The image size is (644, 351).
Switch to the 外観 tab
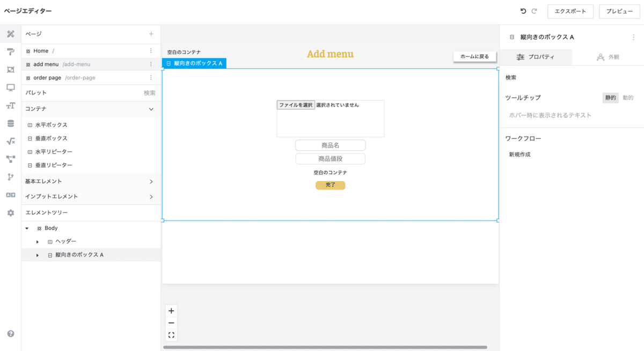(608, 57)
